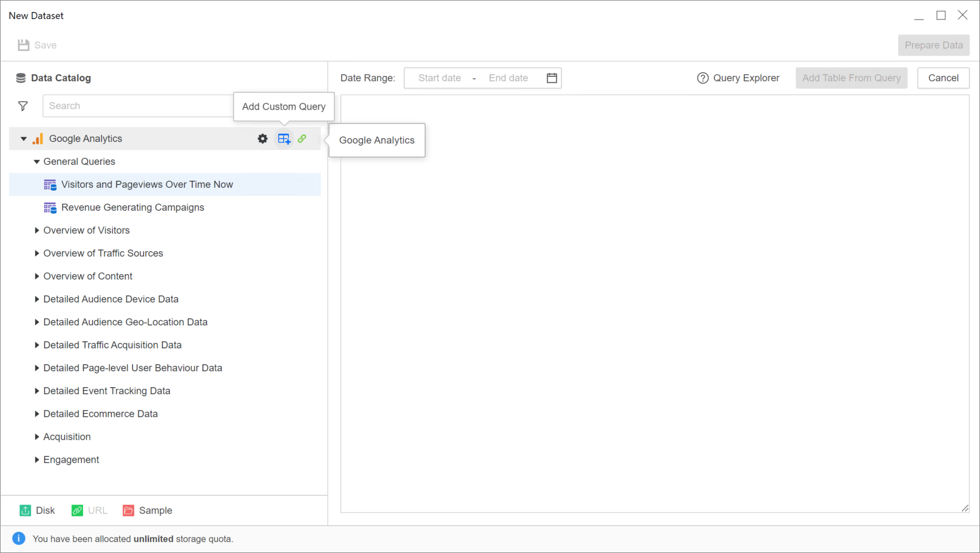Click the Start date field

439,78
